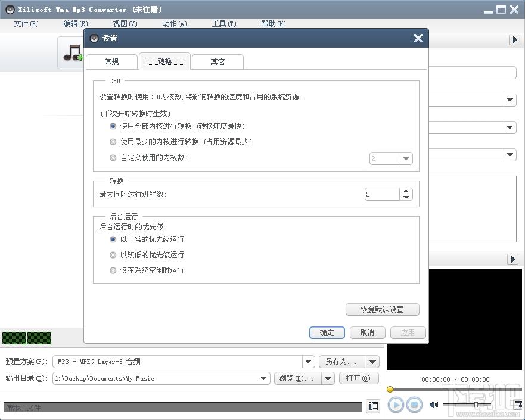Click the 恢复默认设置 button
525x420 pixels.
383,310
